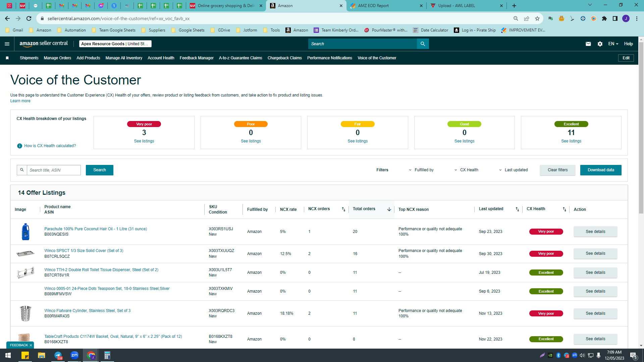Switch to the AMZ EOD Report tab
The image size is (644, 362).
(x=386, y=6)
